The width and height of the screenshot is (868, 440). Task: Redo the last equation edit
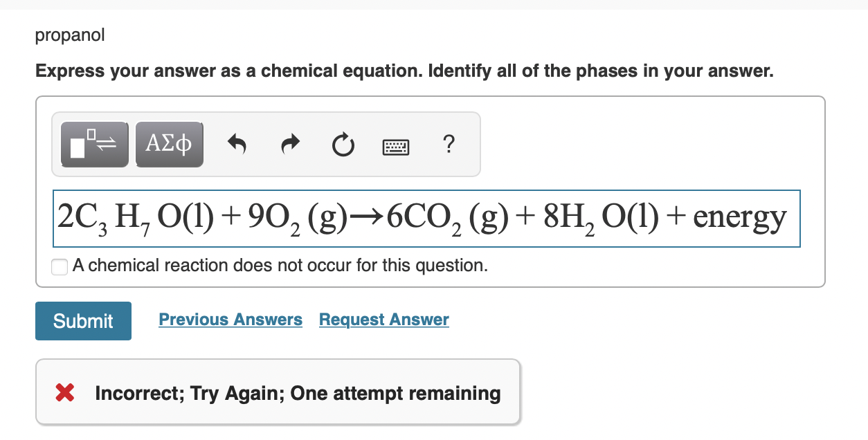pos(290,143)
